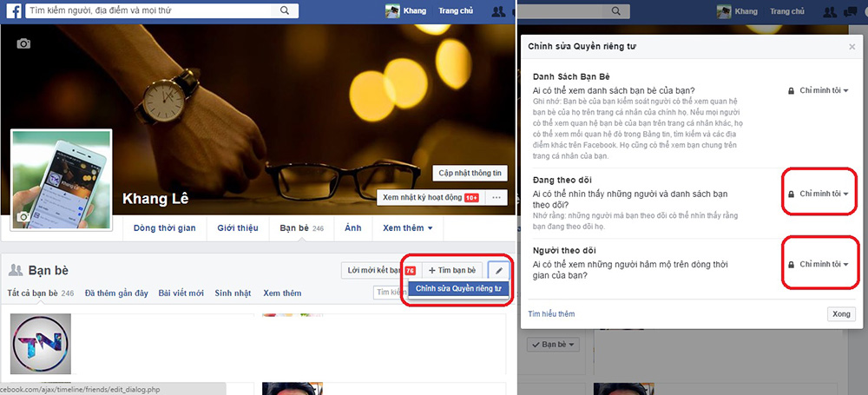This screenshot has width=868, height=395.
Task: Open Tìm hiểu thêm link
Action: tap(551, 314)
